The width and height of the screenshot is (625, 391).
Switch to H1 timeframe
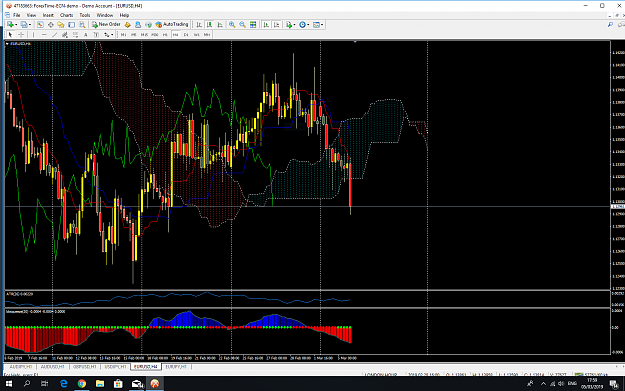165,35
